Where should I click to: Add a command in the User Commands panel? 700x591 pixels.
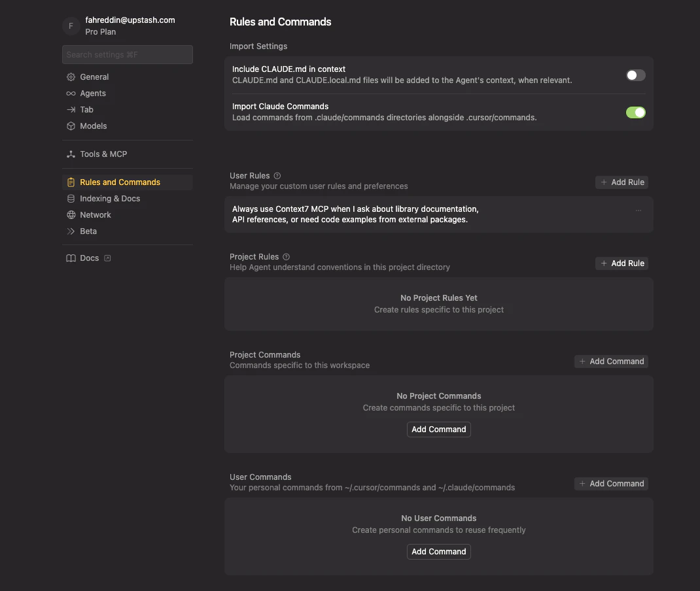point(438,551)
